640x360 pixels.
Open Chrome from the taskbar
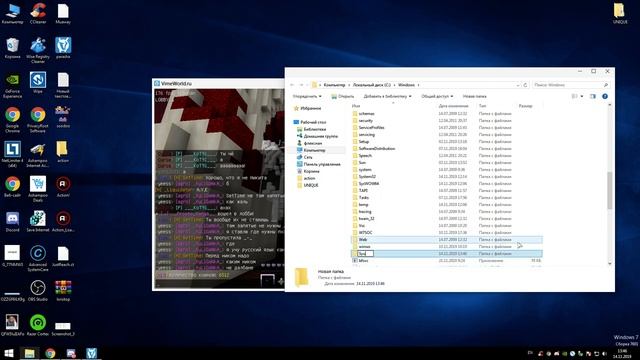(x=50, y=353)
